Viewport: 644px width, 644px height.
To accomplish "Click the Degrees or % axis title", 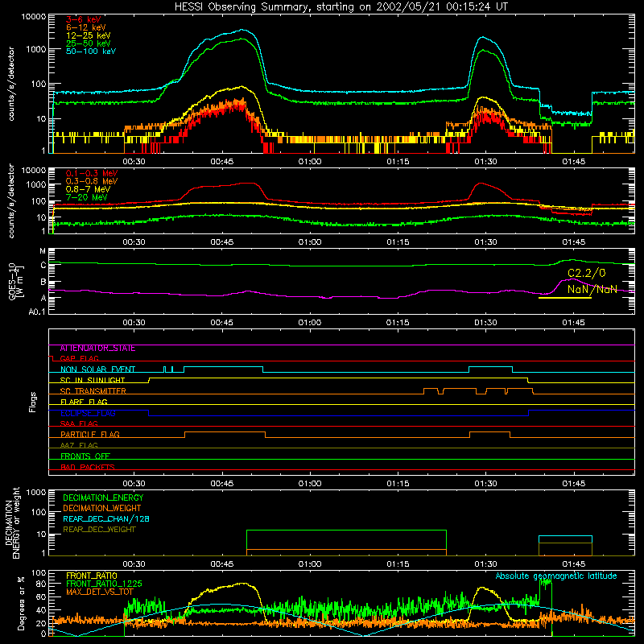I will tap(21, 604).
